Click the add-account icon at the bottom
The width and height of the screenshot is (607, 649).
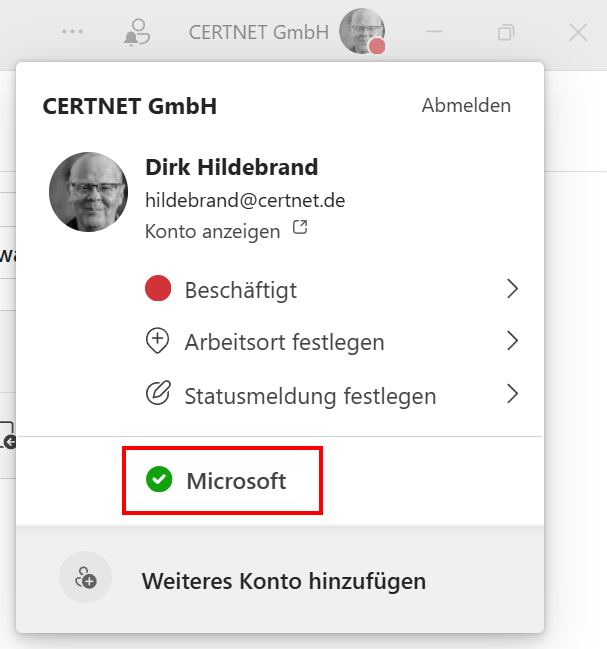pyautogui.click(x=86, y=580)
